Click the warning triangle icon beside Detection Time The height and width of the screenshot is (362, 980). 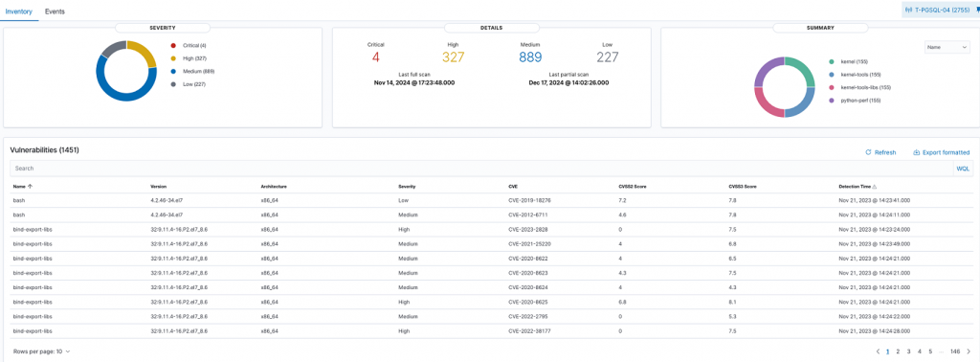[875, 187]
